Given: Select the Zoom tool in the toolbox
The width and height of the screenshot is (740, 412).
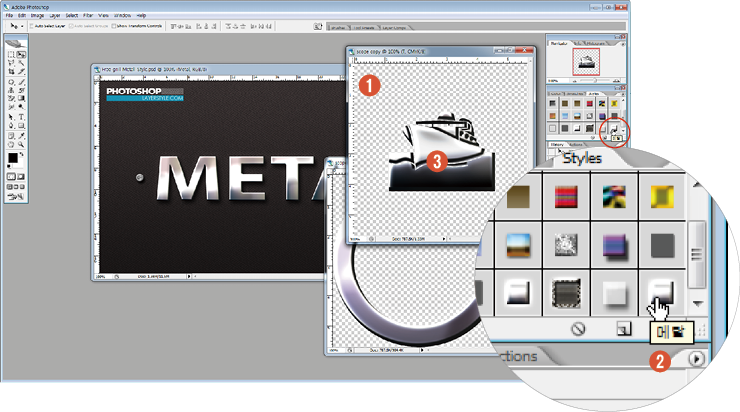Looking at the screenshot, I should point(21,144).
